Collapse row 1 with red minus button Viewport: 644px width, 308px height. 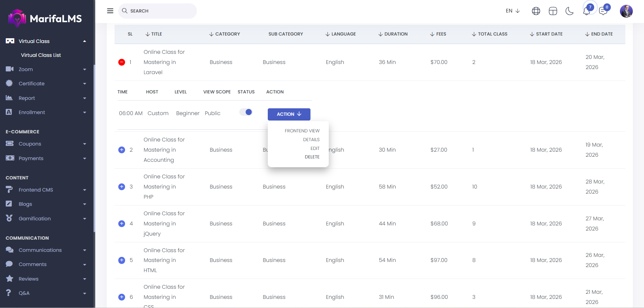pyautogui.click(x=122, y=62)
